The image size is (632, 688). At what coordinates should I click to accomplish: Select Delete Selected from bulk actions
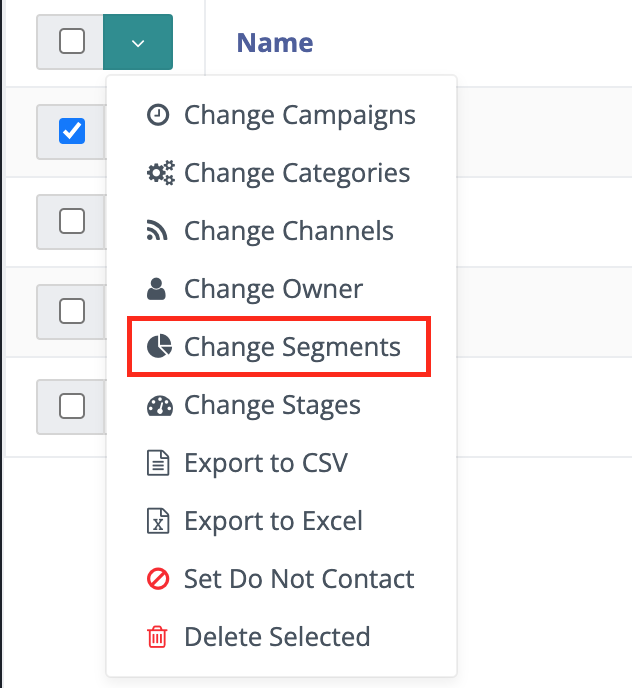tap(277, 637)
